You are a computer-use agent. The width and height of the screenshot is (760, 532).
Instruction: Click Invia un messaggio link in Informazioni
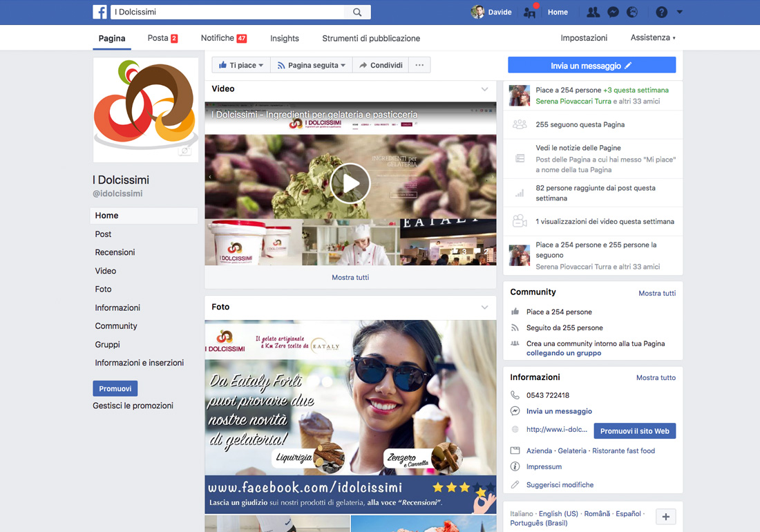pyautogui.click(x=560, y=411)
